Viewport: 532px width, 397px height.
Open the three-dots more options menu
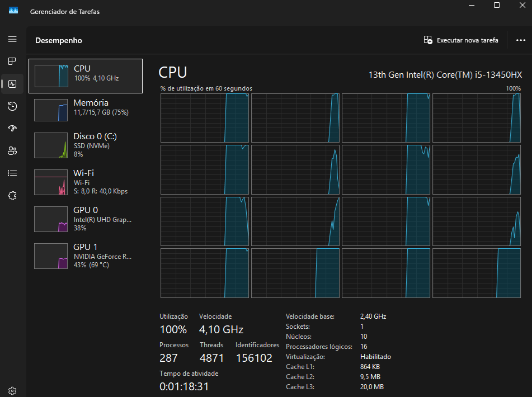click(520, 40)
